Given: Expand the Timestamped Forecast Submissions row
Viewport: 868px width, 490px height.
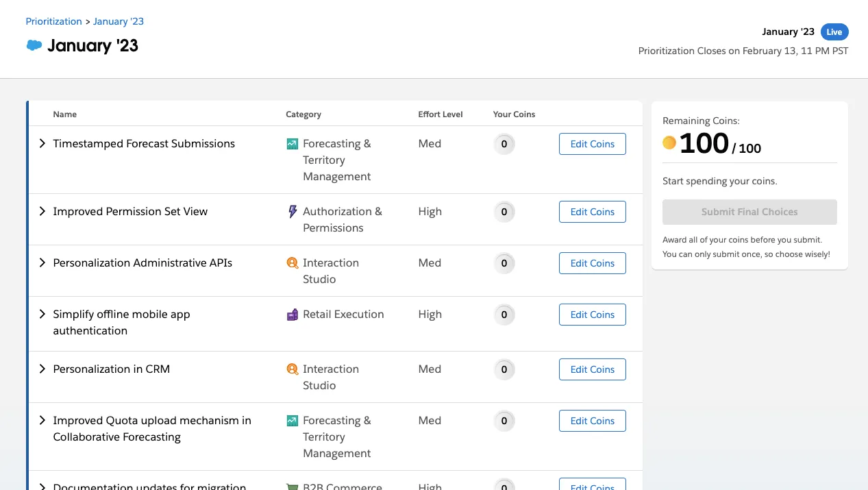Looking at the screenshot, I should pyautogui.click(x=42, y=144).
